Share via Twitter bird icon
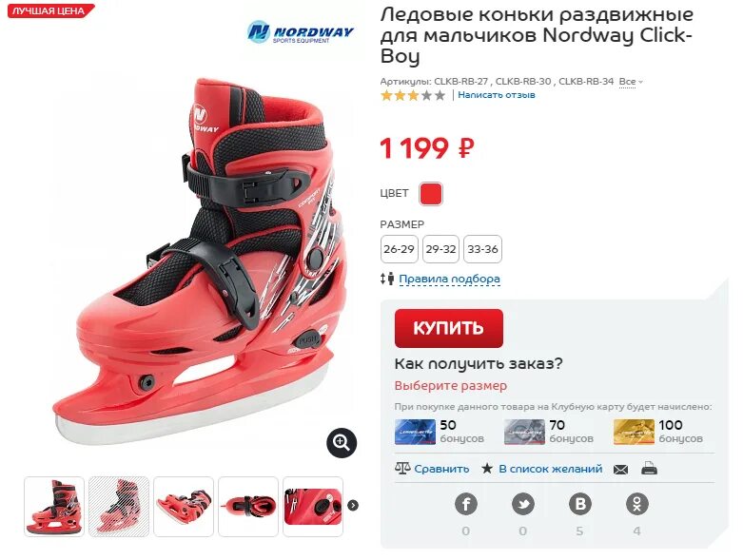The image size is (743, 560). (523, 504)
